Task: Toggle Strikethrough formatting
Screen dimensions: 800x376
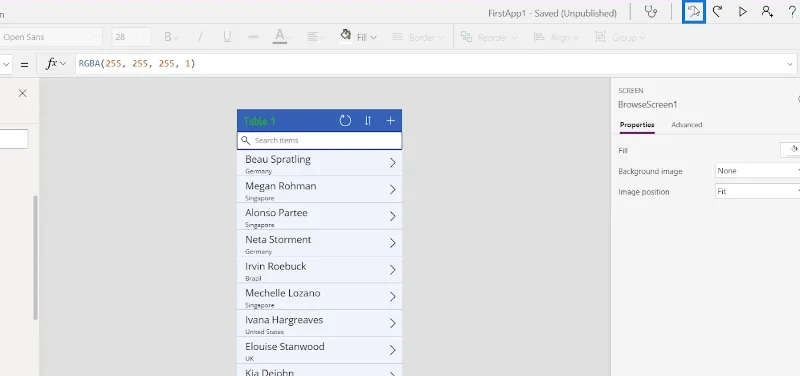Action: tap(253, 37)
